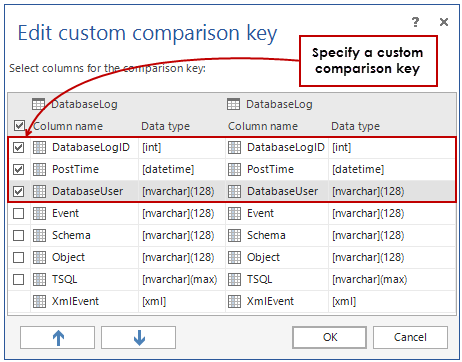462x362 pixels.
Task: Select the Object row in left table
Action: coord(69,257)
